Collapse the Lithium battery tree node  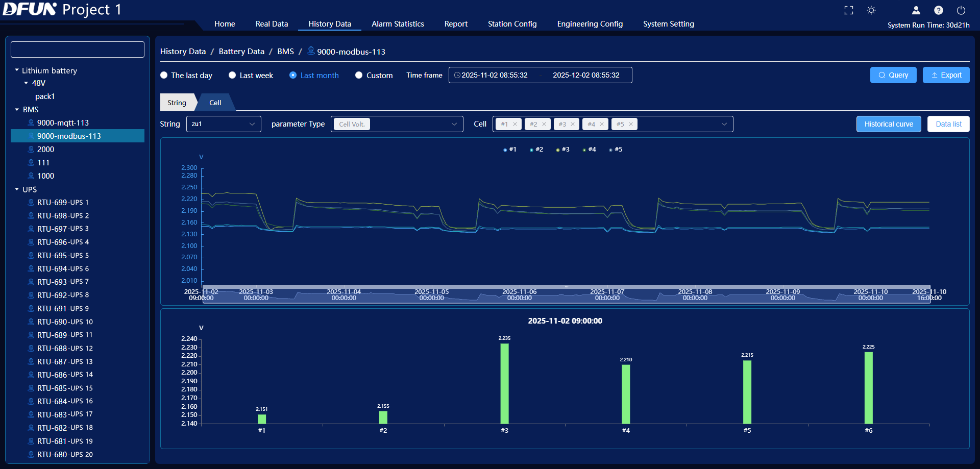click(x=17, y=70)
